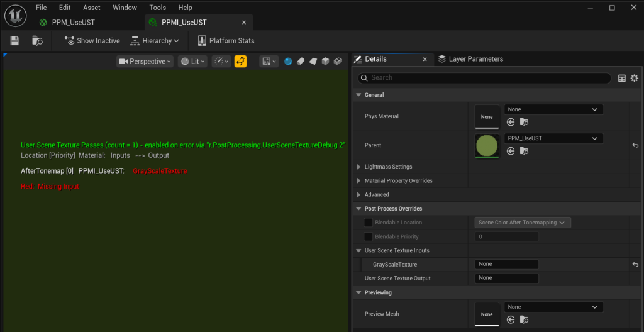Toggle Show Inactive in the toolbar
Screen dimensions: 644x332
[x=92, y=41]
